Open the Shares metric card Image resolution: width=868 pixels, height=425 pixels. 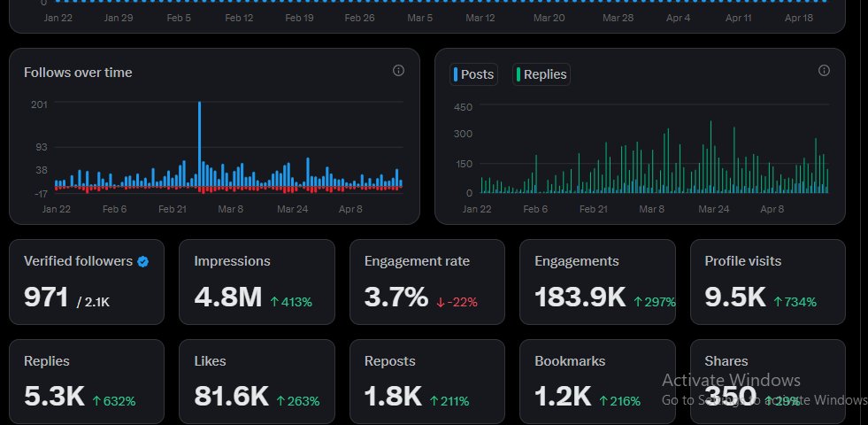pos(768,382)
